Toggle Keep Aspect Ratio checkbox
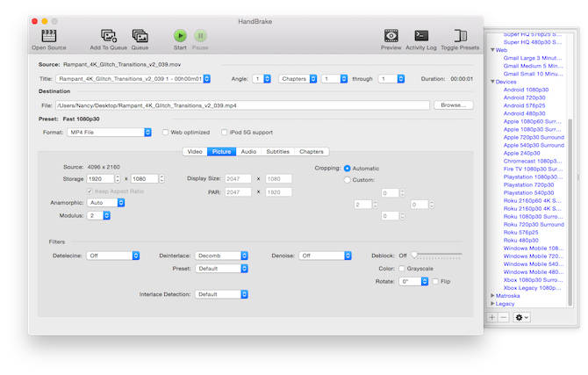The image size is (588, 375). [x=90, y=191]
